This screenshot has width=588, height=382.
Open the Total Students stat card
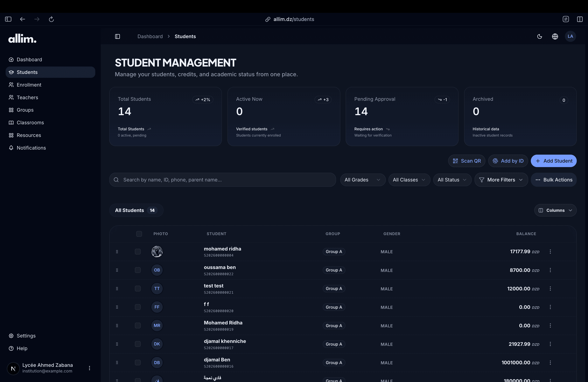165,116
